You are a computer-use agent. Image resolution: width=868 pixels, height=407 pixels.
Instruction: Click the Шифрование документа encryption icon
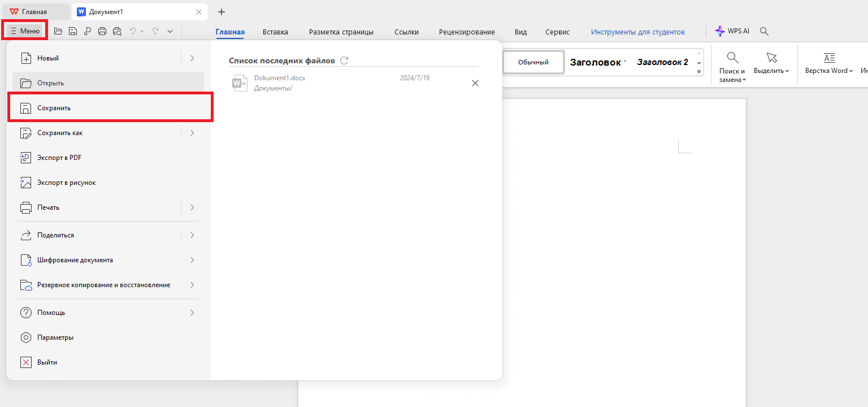pyautogui.click(x=26, y=259)
